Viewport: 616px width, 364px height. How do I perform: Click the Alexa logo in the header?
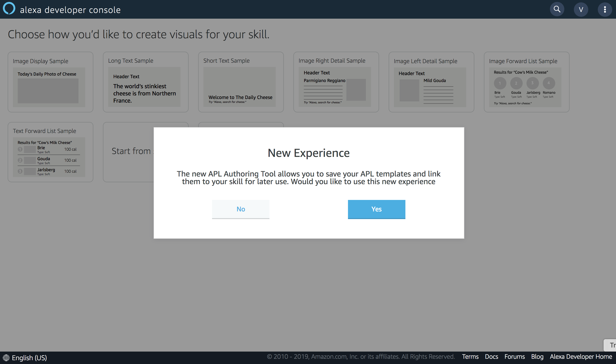click(9, 9)
